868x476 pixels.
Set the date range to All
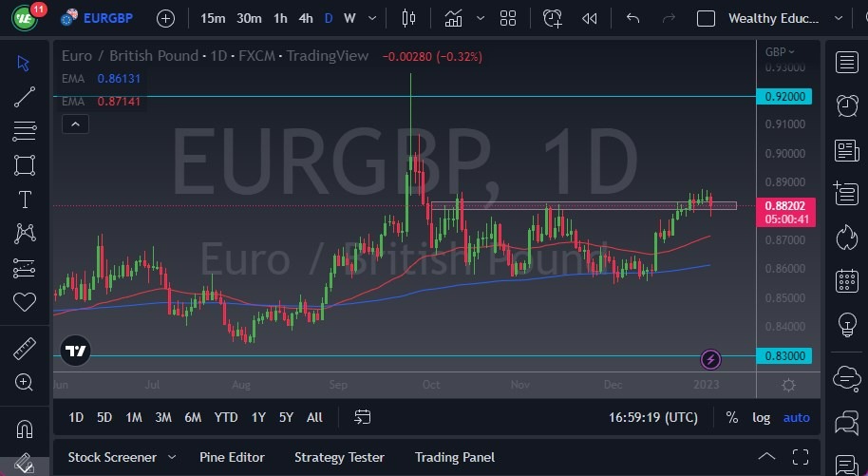click(x=314, y=417)
